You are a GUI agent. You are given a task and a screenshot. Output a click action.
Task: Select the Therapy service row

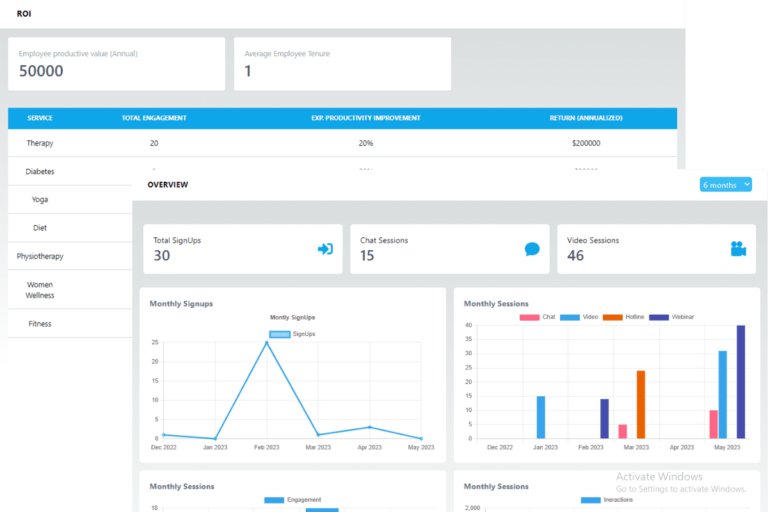click(x=40, y=143)
